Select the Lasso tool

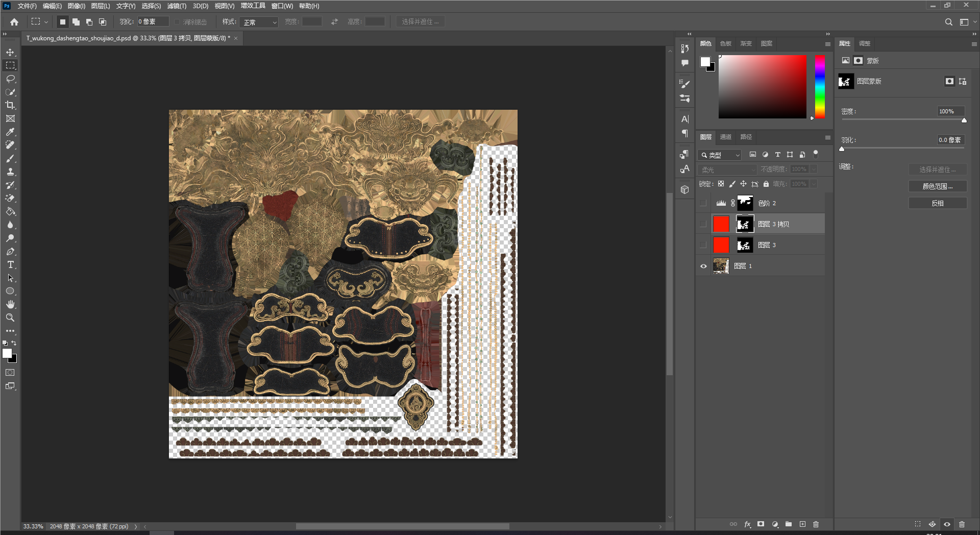tap(10, 79)
